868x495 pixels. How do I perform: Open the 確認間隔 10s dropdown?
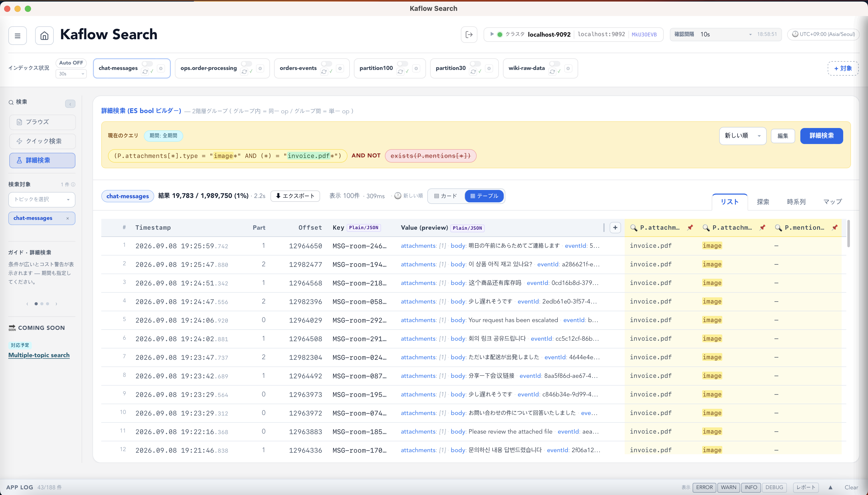(725, 34)
